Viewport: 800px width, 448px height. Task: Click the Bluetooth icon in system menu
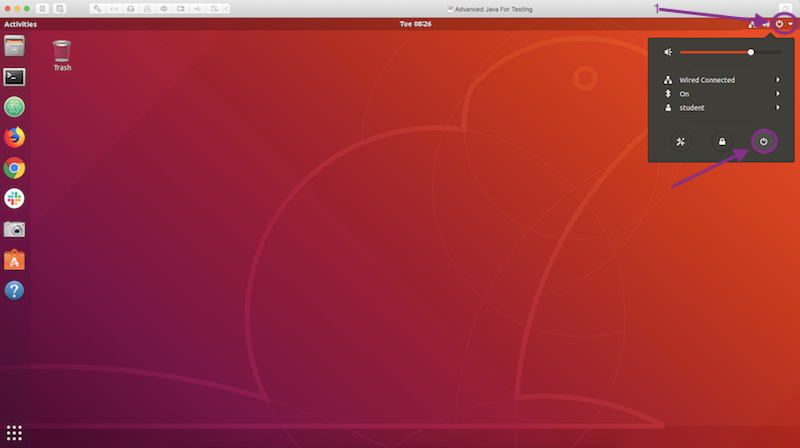click(x=668, y=94)
